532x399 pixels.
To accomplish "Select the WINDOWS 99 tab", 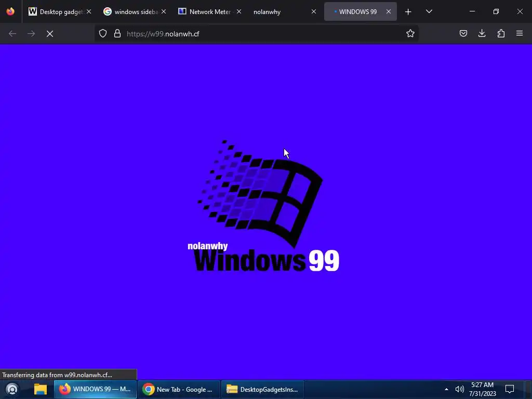I will pyautogui.click(x=360, y=11).
